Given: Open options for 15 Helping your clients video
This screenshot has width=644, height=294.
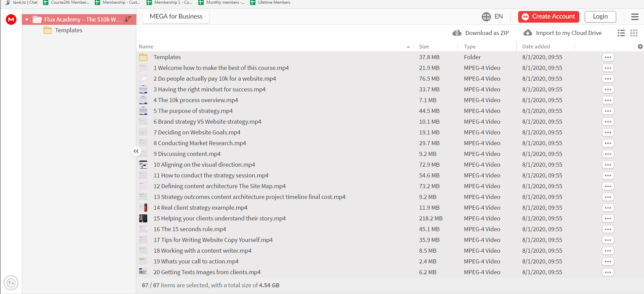Looking at the screenshot, I should click(x=608, y=218).
